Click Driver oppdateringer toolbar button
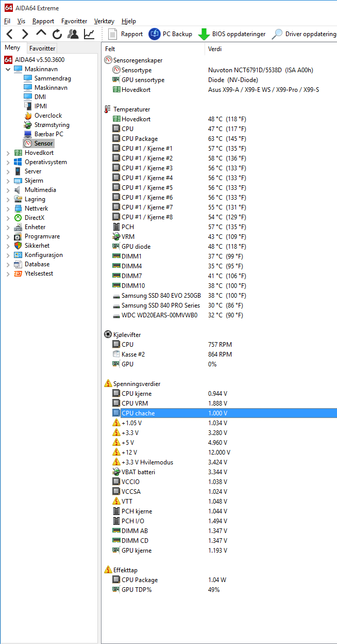The image size is (337, 644). [304, 34]
